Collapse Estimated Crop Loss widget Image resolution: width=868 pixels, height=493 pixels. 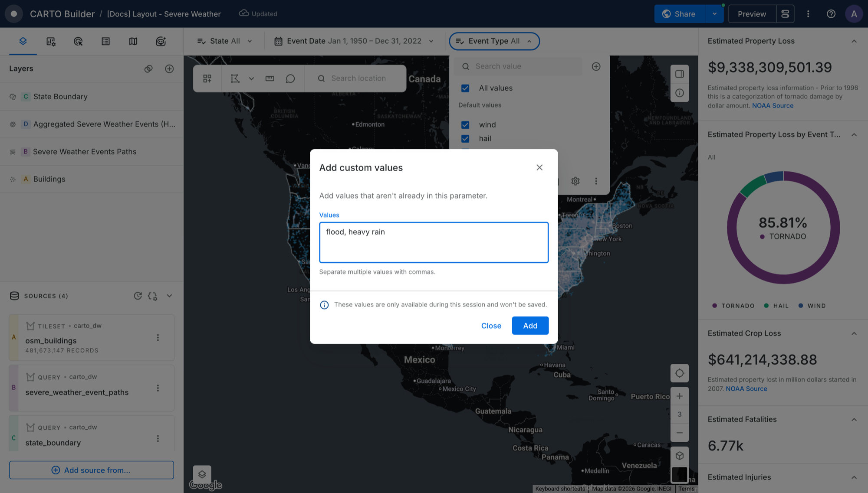[854, 333]
